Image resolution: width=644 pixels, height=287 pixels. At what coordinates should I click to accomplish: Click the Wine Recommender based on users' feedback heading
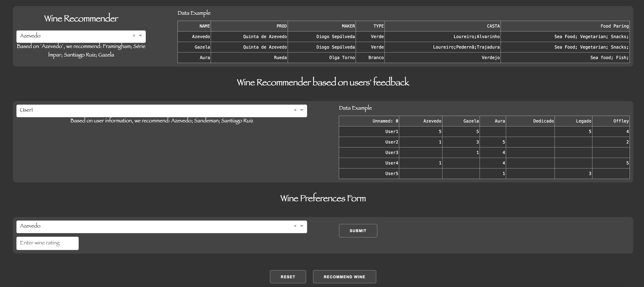tap(323, 82)
